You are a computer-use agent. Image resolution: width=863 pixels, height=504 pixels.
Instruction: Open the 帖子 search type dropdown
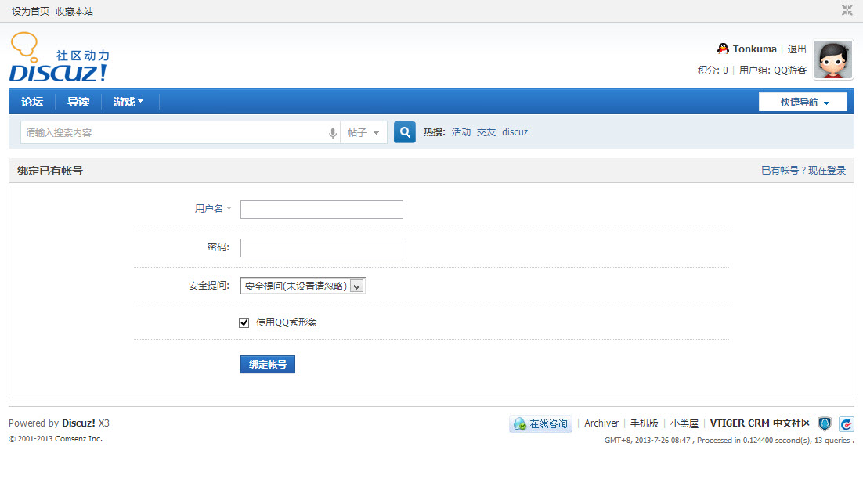pyautogui.click(x=363, y=132)
